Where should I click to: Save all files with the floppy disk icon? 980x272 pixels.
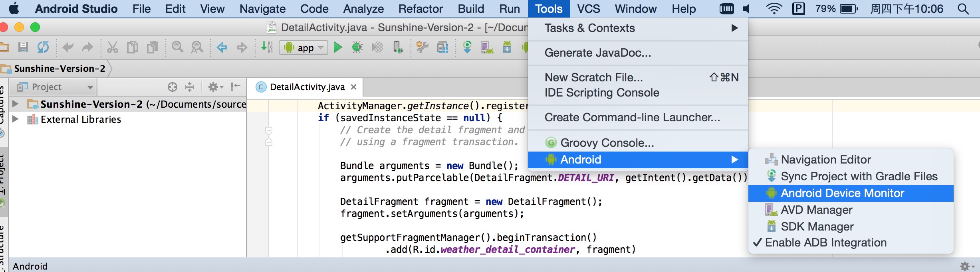[23, 47]
